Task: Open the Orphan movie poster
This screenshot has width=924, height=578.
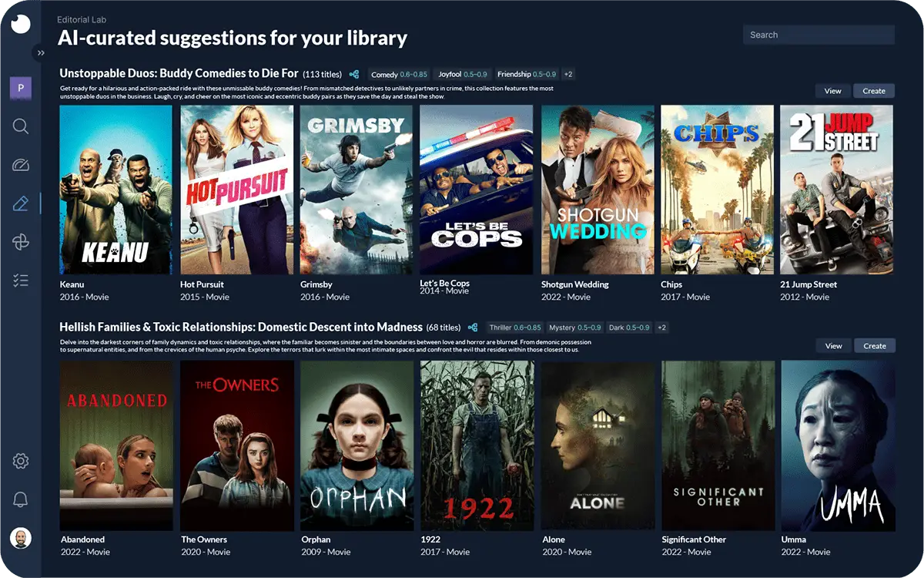Action: coord(357,445)
